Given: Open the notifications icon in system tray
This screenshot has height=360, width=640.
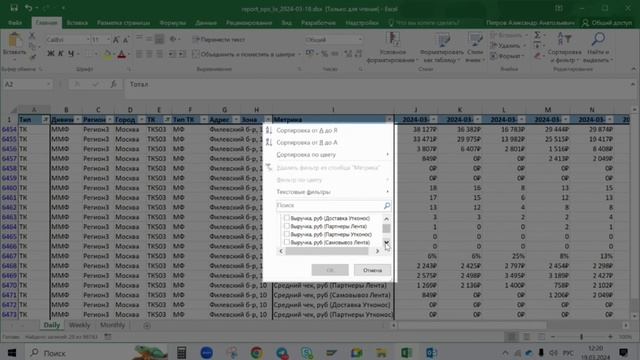Looking at the screenshot, I should coord(623,353).
